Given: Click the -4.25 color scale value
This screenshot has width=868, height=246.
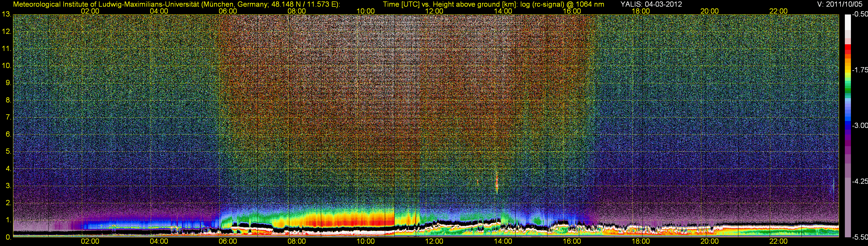Looking at the screenshot, I should (860, 181).
